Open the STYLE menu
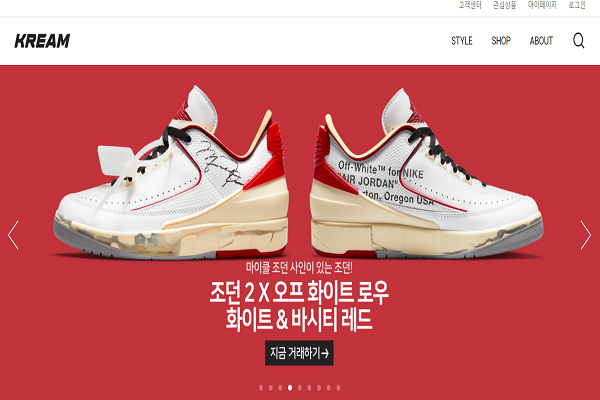 pyautogui.click(x=462, y=41)
